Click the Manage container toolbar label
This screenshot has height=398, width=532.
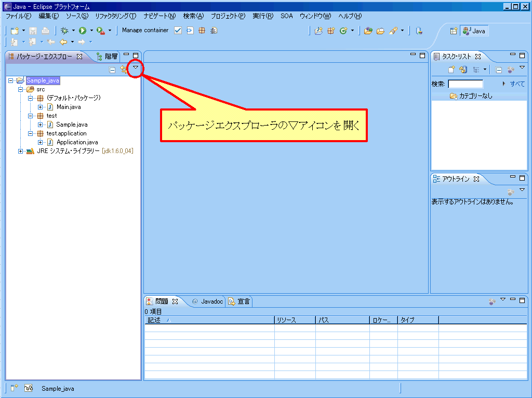(x=145, y=30)
